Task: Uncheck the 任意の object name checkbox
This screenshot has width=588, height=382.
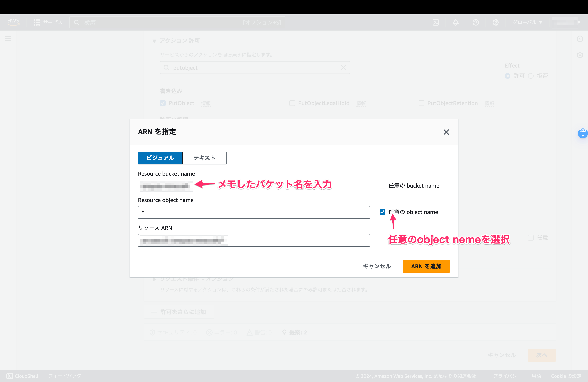Action: coord(382,212)
